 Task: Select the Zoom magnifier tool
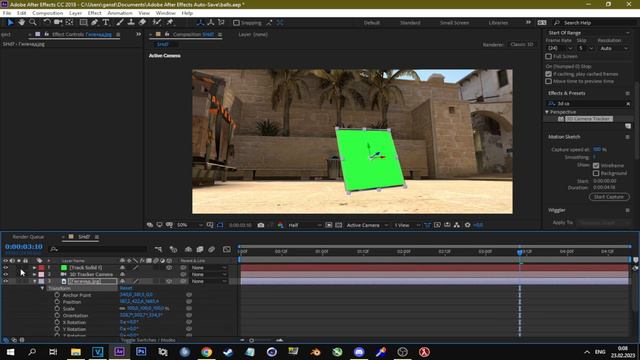(32, 22)
